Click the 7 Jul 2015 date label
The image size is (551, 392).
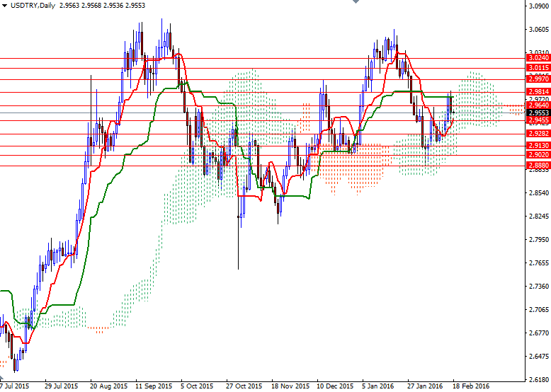coord(16,386)
